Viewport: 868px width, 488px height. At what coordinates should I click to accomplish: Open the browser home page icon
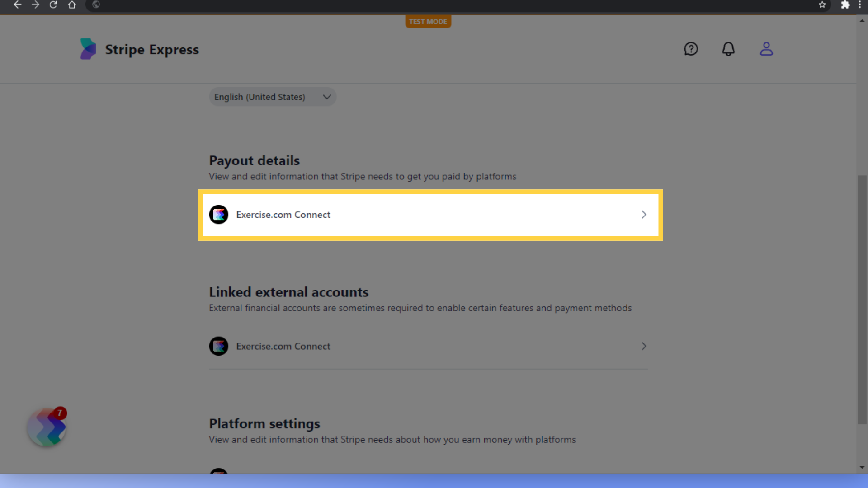(x=72, y=5)
